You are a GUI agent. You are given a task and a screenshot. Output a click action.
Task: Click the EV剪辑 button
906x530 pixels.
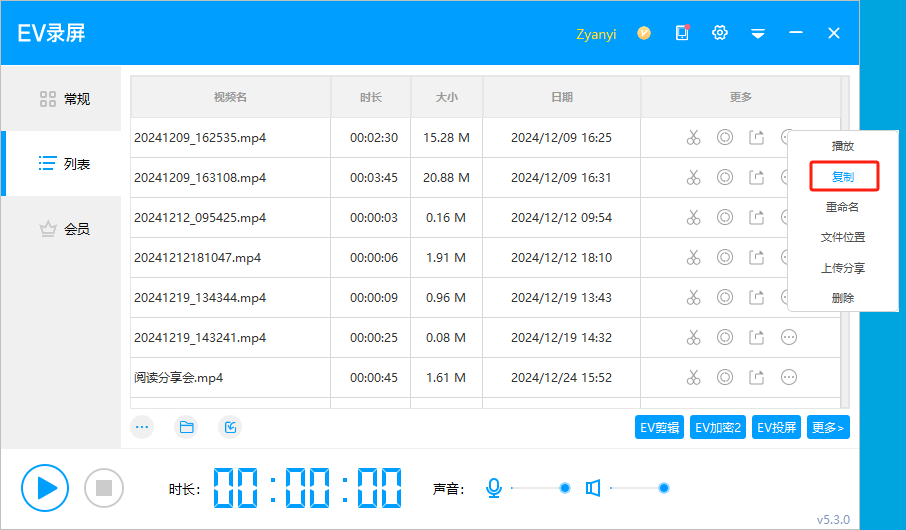click(x=660, y=428)
